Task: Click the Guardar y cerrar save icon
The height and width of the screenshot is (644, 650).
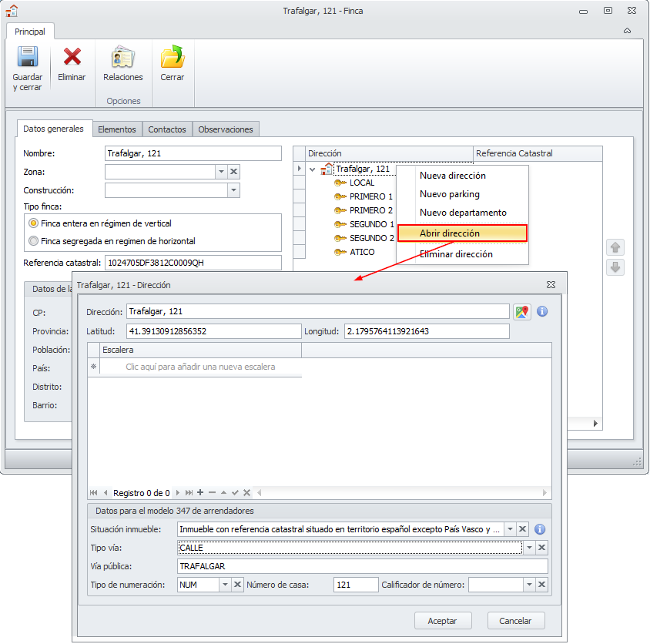Action: click(x=28, y=59)
